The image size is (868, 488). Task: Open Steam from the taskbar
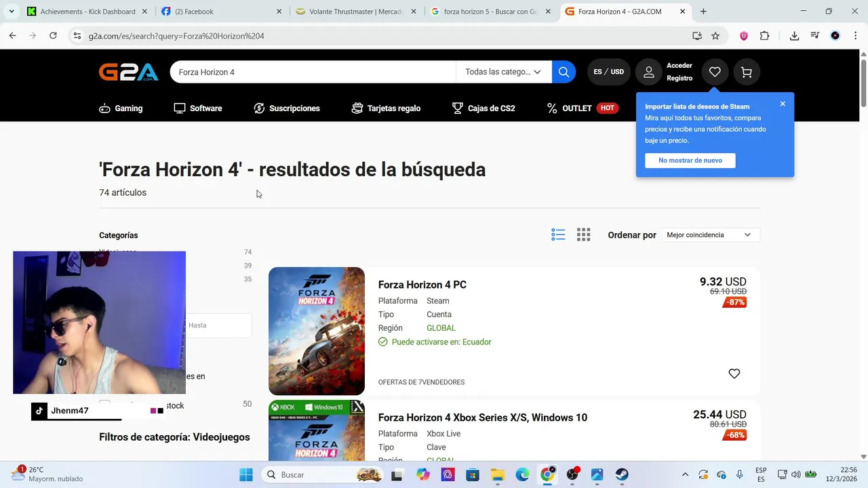(x=622, y=474)
